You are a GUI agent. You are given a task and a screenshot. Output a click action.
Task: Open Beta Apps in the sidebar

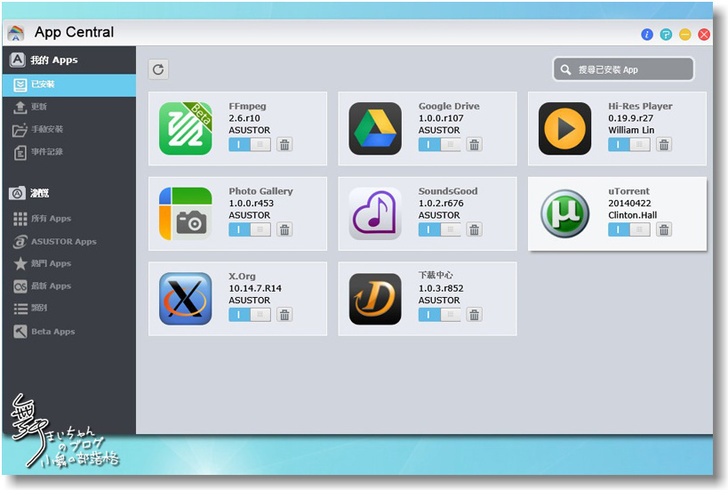(69, 332)
